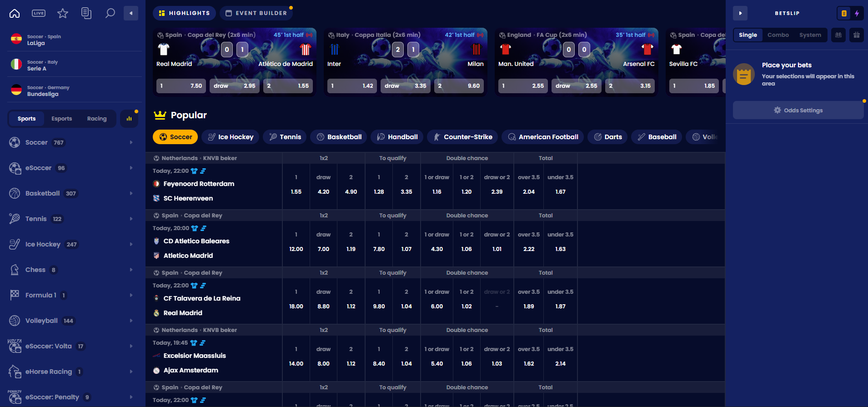This screenshot has height=407, width=868.
Task: Bet draw at 3.35 Inter vs Milan
Action: (406, 85)
